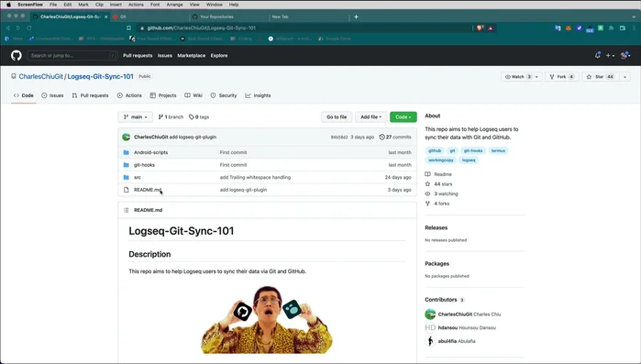
Task: Click Explore in top navigation
Action: coord(219,56)
